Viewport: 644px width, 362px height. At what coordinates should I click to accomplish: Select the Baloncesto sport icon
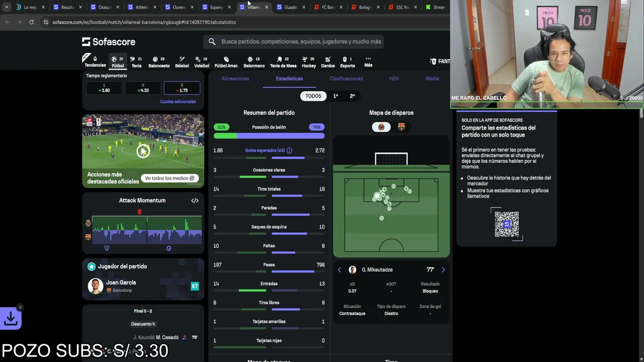(x=159, y=62)
